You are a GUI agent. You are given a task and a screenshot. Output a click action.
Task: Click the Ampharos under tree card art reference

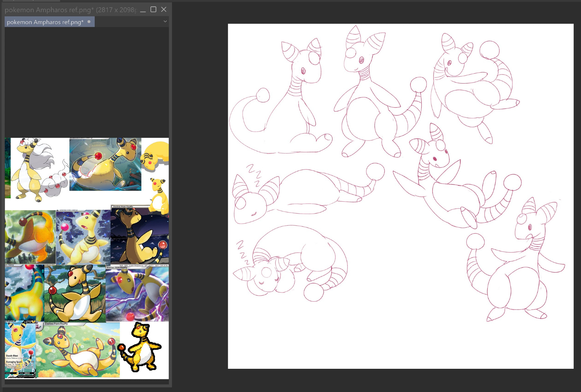[75, 293]
